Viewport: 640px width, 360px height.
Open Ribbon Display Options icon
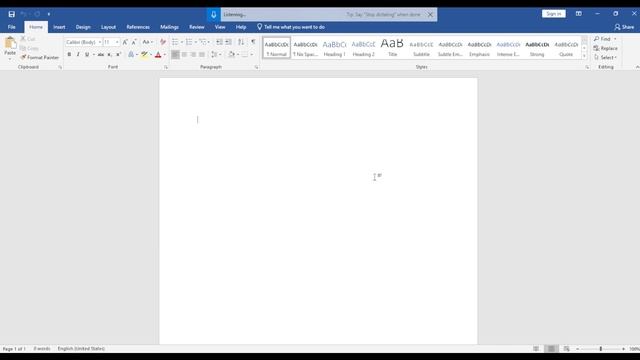coord(578,14)
